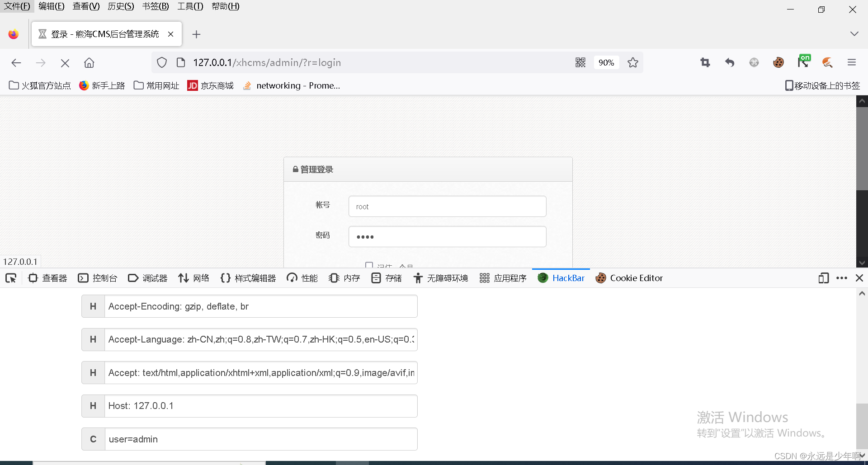Viewport: 868px width, 465px height.
Task: Open the 编辑 menu
Action: (52, 6)
